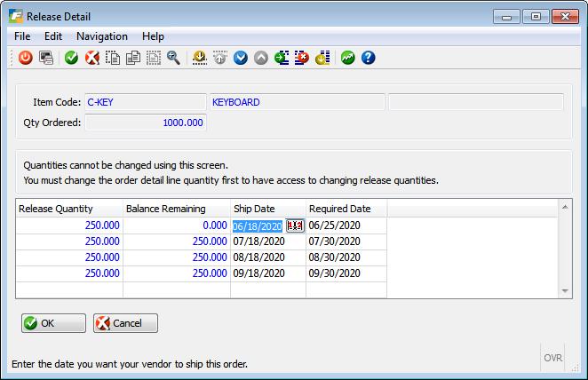Click the stacked windows toolbar icon
Screen dimensions: 588x380
pyautogui.click(x=46, y=58)
